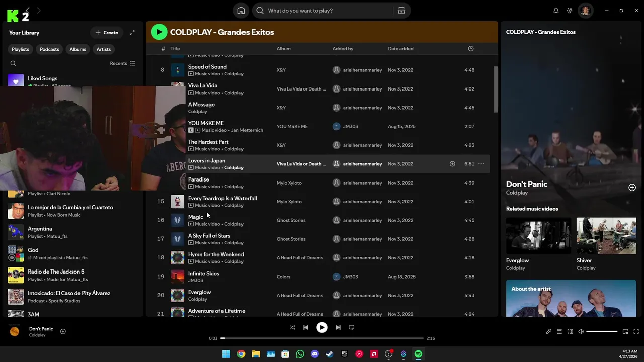Add Don't Panic using the right panel's plus icon
644x362 pixels.
(x=632, y=188)
